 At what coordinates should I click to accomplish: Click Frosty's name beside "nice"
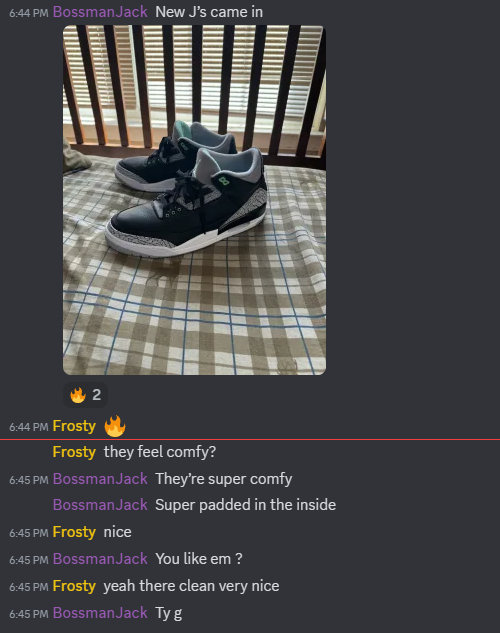coord(74,532)
